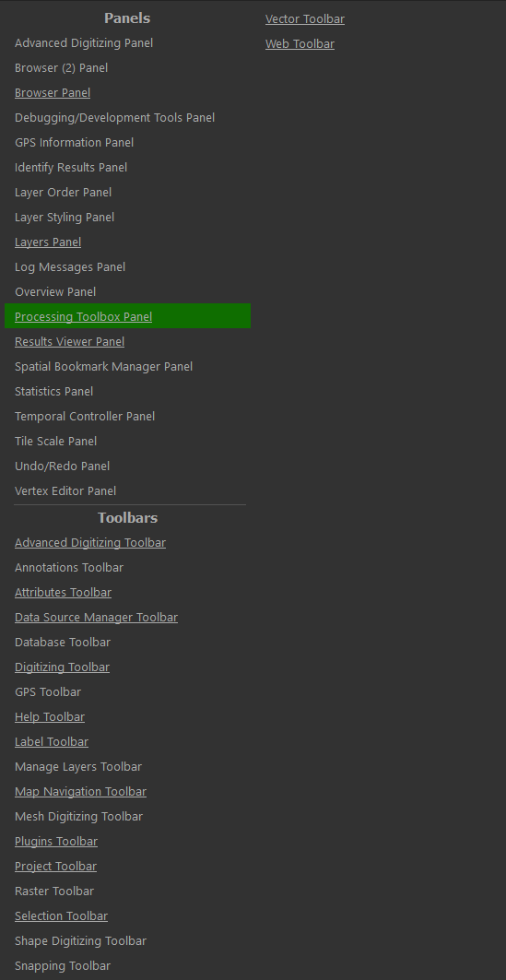
Task: Hide the Data Source Manager Toolbar
Action: [96, 617]
